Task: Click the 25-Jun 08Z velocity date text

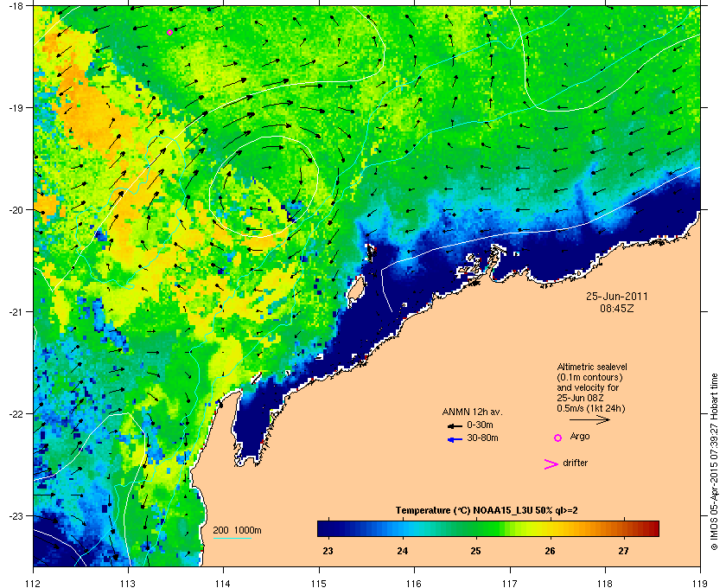Action: (x=580, y=398)
